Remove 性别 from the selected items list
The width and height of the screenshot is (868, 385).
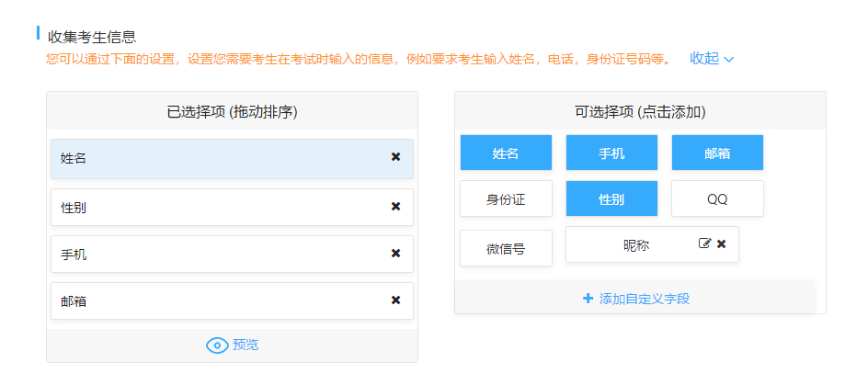[x=395, y=207]
